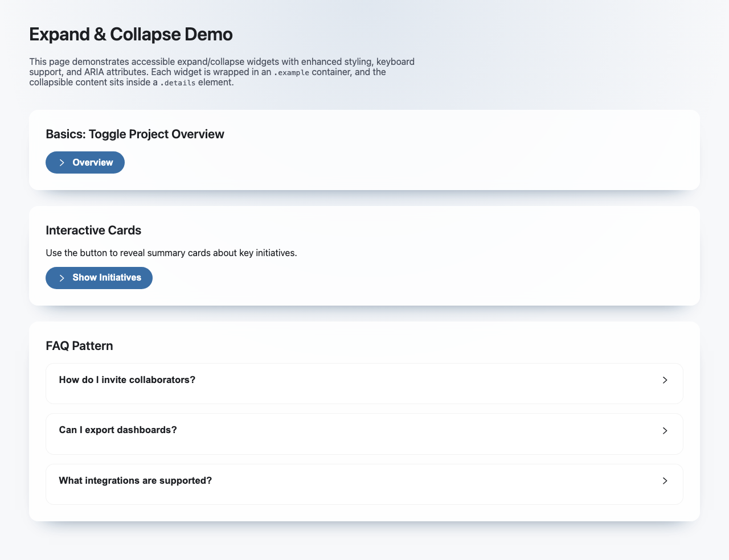Toggle the Overview disclosure widget open
Image resolution: width=729 pixels, height=560 pixels.
coord(85,162)
